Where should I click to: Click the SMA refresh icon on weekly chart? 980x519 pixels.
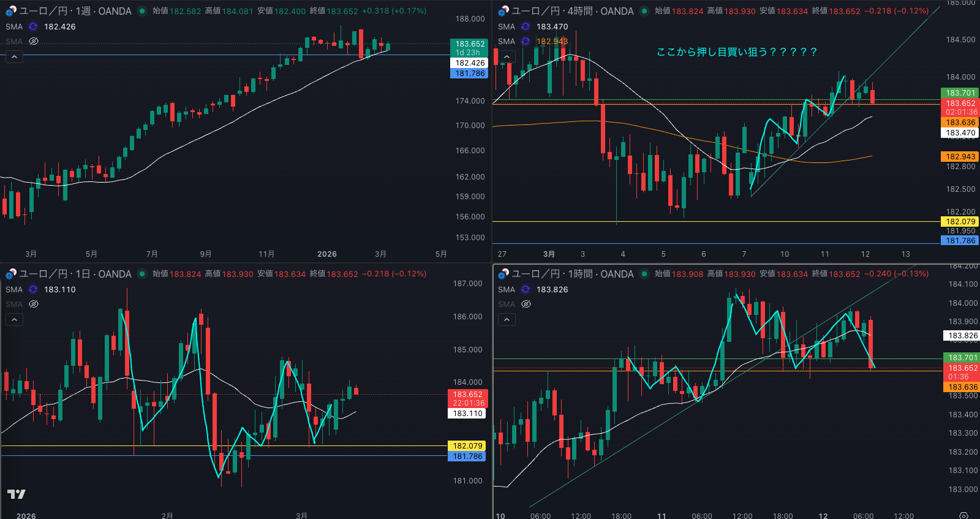33,27
